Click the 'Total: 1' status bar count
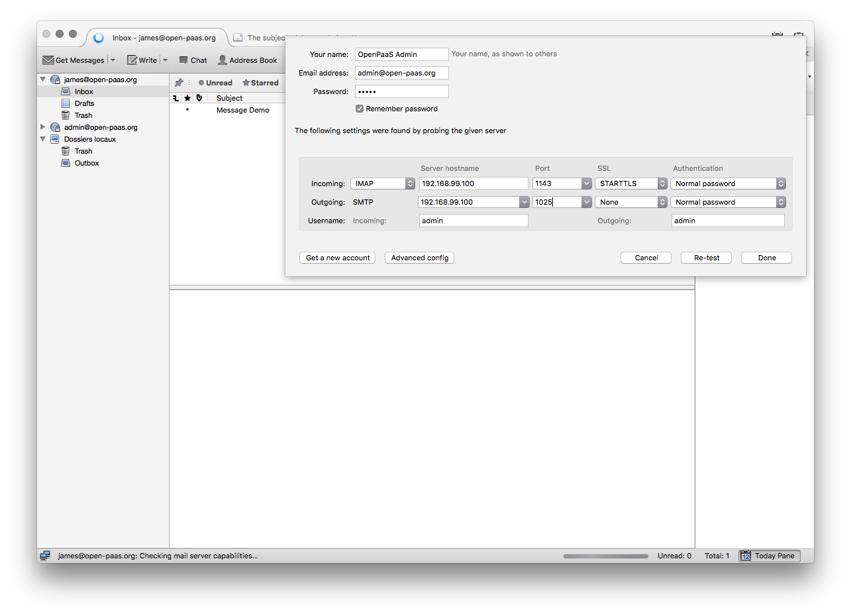 pyautogui.click(x=717, y=556)
